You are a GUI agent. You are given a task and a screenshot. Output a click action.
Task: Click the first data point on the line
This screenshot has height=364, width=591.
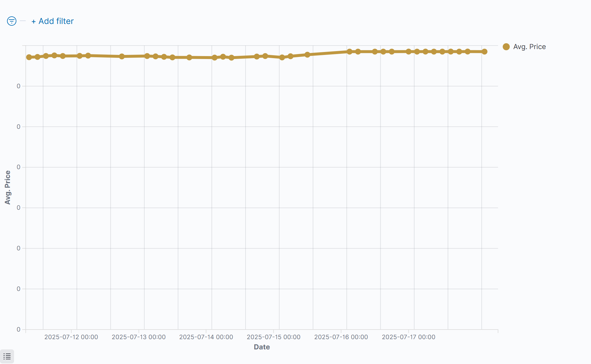(x=29, y=57)
